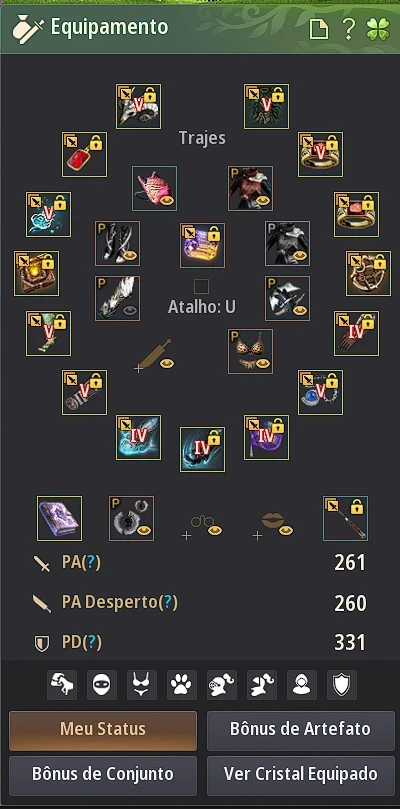400x809 pixels.
Task: Toggle eye visibility on leopard underwear costume
Action: [264, 364]
